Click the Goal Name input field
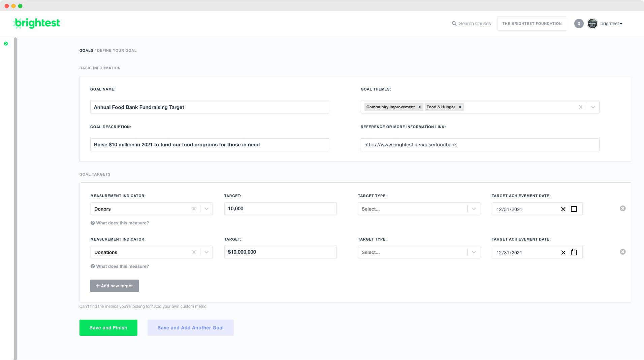The height and width of the screenshot is (360, 644). point(210,107)
